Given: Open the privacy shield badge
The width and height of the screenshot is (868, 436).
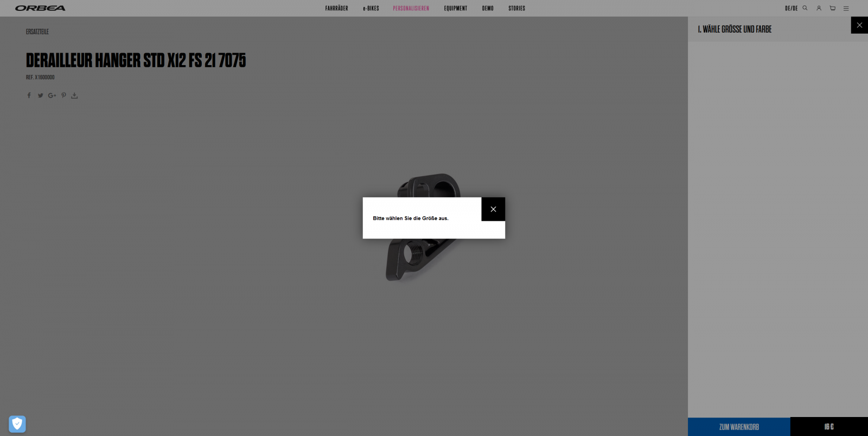Looking at the screenshot, I should pos(17,424).
